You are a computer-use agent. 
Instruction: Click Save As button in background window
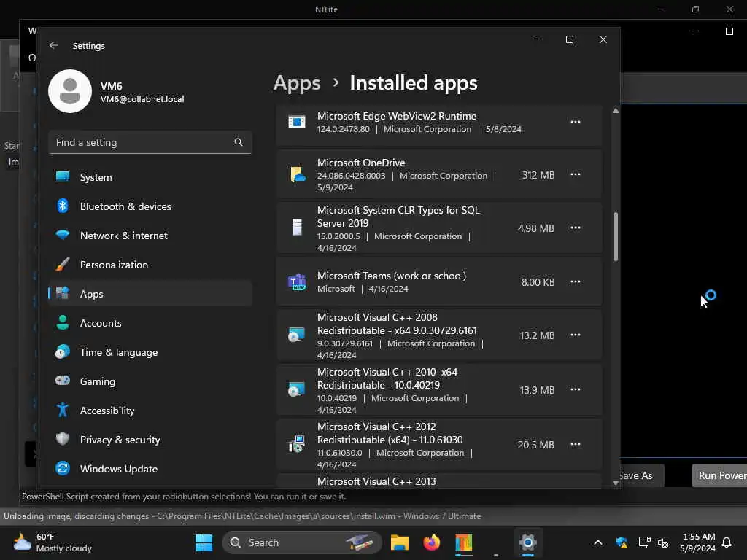(640, 475)
